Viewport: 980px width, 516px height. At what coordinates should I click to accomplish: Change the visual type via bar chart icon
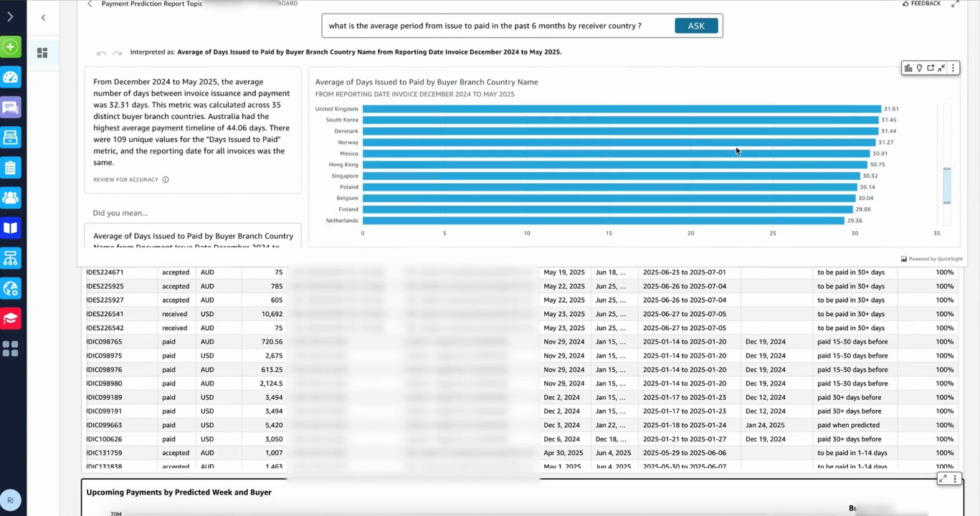tap(908, 68)
